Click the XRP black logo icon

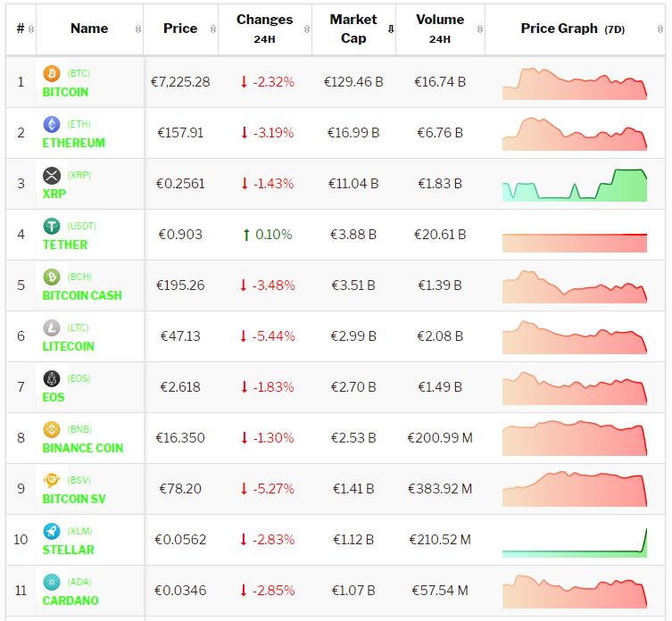(x=52, y=175)
